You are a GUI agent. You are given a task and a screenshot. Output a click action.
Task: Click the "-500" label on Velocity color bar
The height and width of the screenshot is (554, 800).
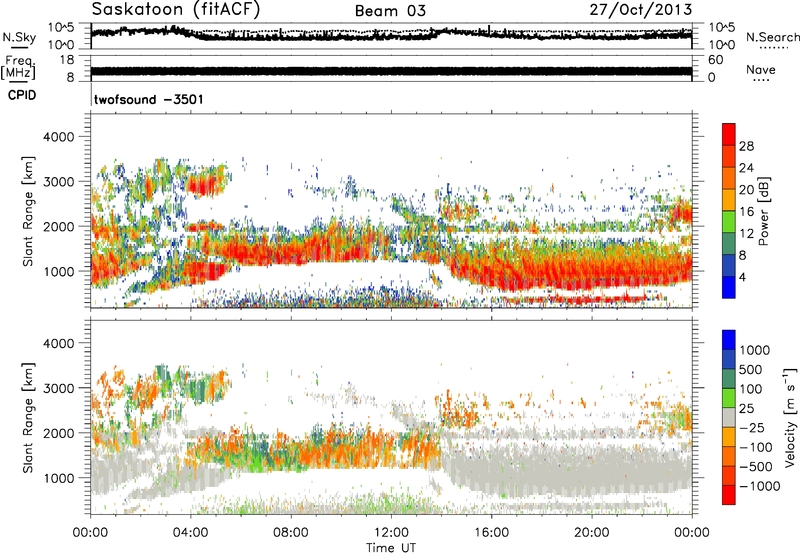(756, 467)
